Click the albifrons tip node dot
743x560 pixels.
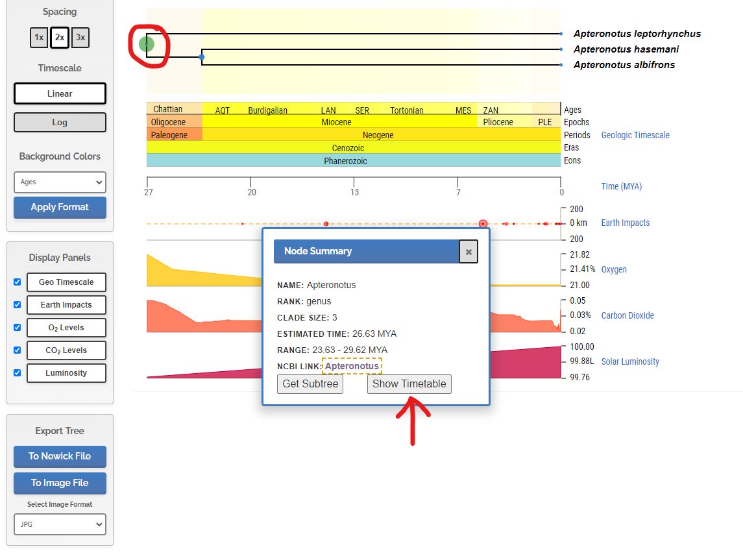[561, 65]
